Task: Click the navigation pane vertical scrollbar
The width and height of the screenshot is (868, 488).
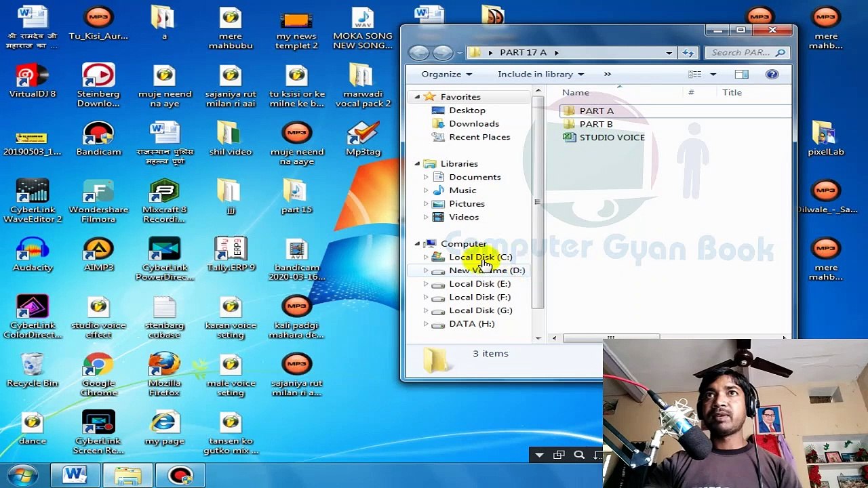Action: pos(538,203)
